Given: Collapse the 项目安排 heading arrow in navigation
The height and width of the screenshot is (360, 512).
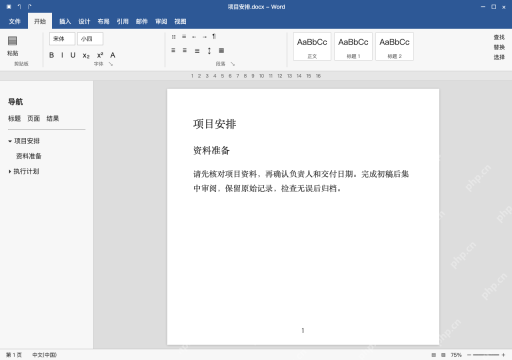Looking at the screenshot, I should (x=10, y=141).
